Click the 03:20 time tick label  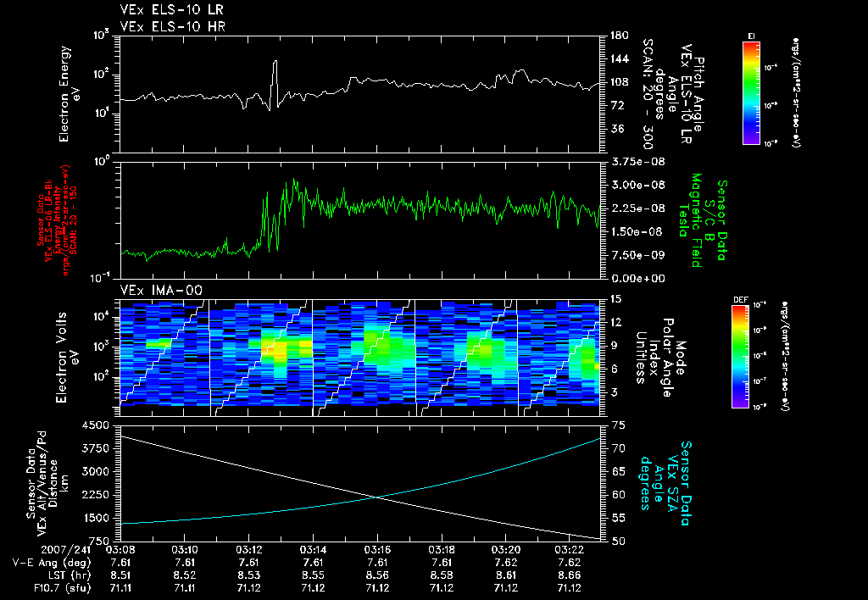point(505,550)
